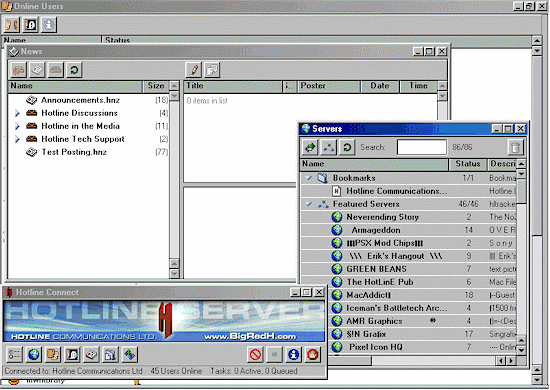Expand the Hotline in the Media bundle
The width and height of the screenshot is (550, 390).
[x=17, y=126]
